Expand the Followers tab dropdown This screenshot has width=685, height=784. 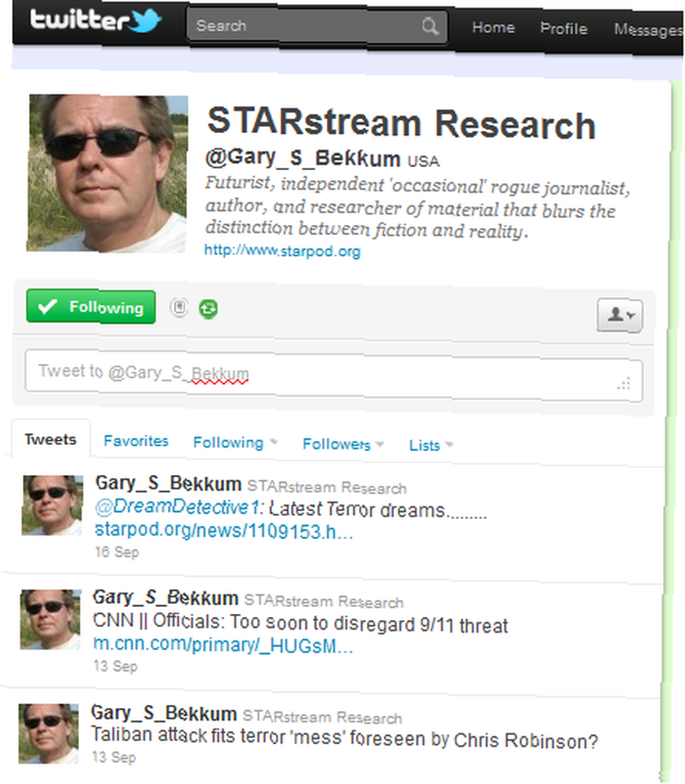(x=343, y=444)
